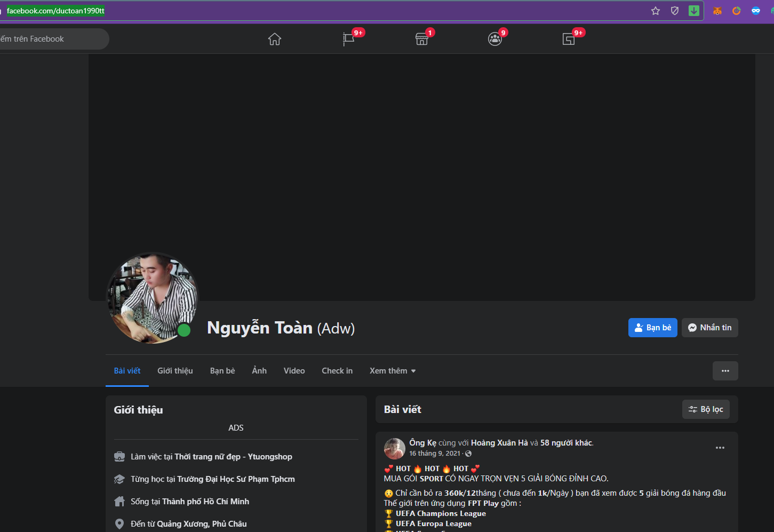Open Trường Đại Học Sư Phạm Tphcm link
The image size is (774, 532).
(x=236, y=479)
